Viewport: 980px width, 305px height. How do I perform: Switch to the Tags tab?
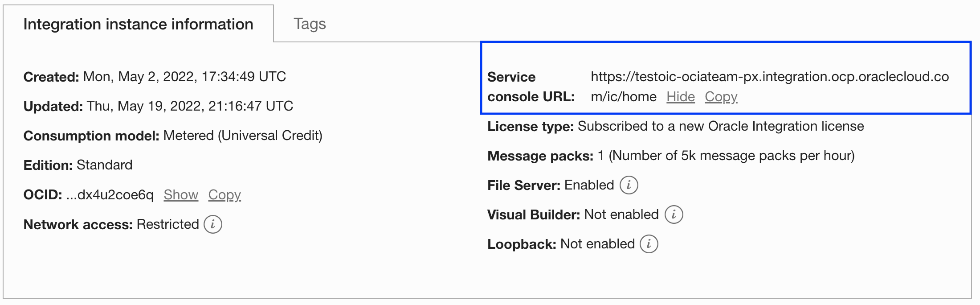tap(310, 24)
